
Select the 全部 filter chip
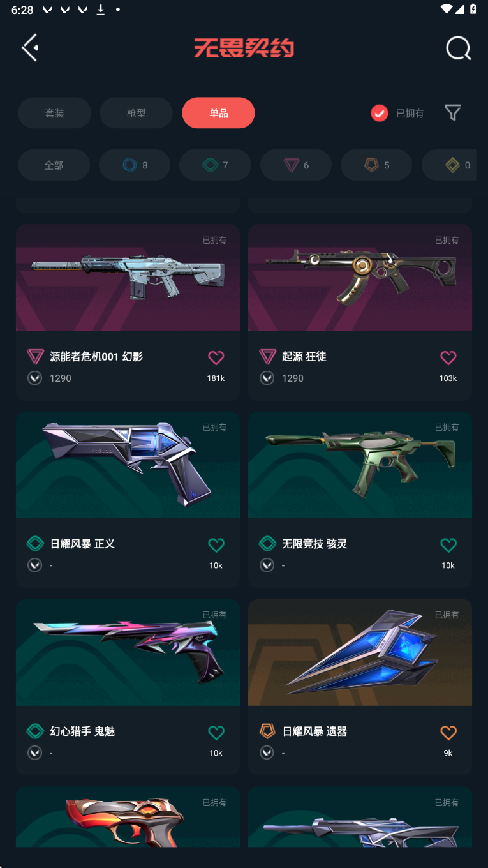[x=54, y=165]
